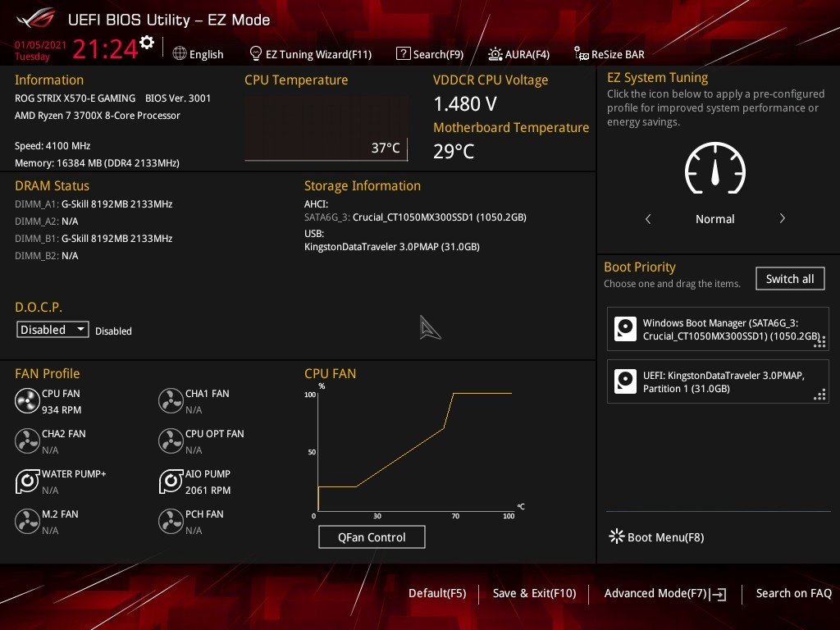Image resolution: width=840 pixels, height=630 pixels.
Task: Click Speed: 4100 MHz text
Action: pos(52,146)
